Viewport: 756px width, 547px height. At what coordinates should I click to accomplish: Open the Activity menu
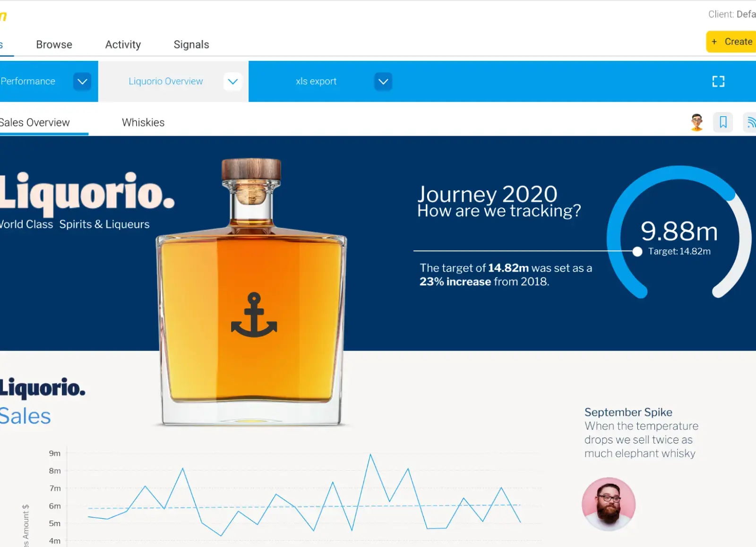pos(123,44)
